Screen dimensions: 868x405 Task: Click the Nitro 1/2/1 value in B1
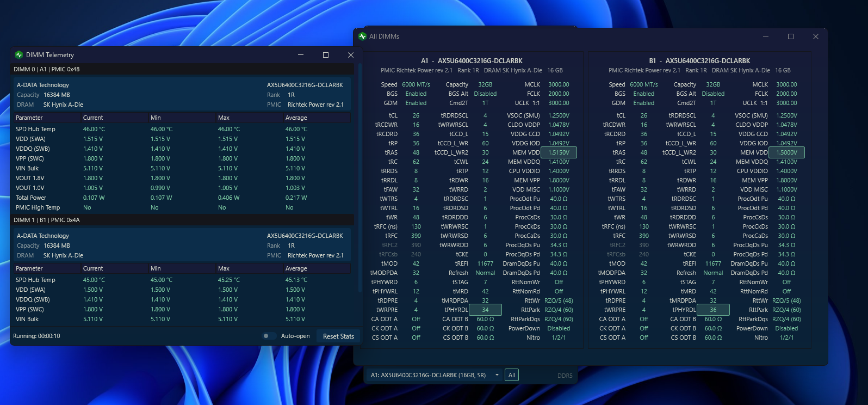(x=786, y=337)
